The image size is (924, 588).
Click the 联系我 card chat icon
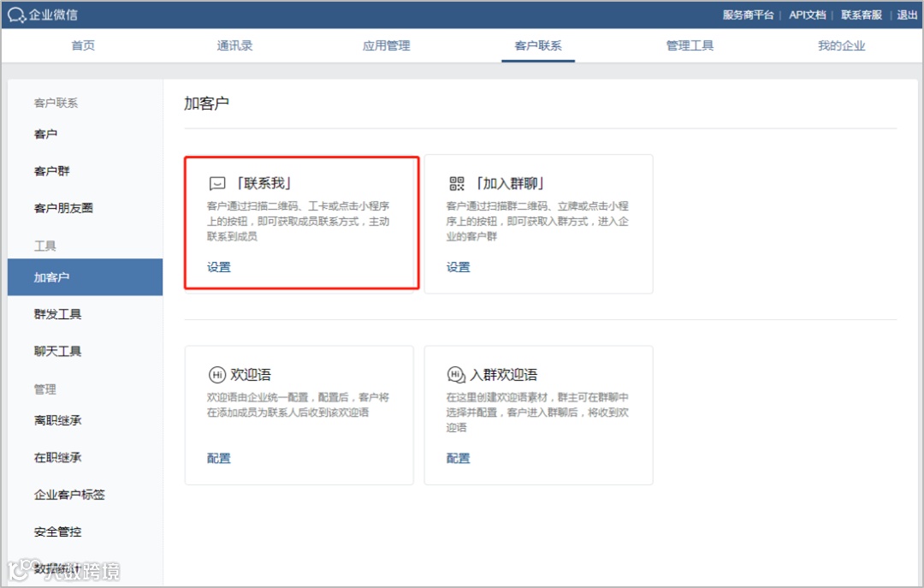[x=216, y=183]
